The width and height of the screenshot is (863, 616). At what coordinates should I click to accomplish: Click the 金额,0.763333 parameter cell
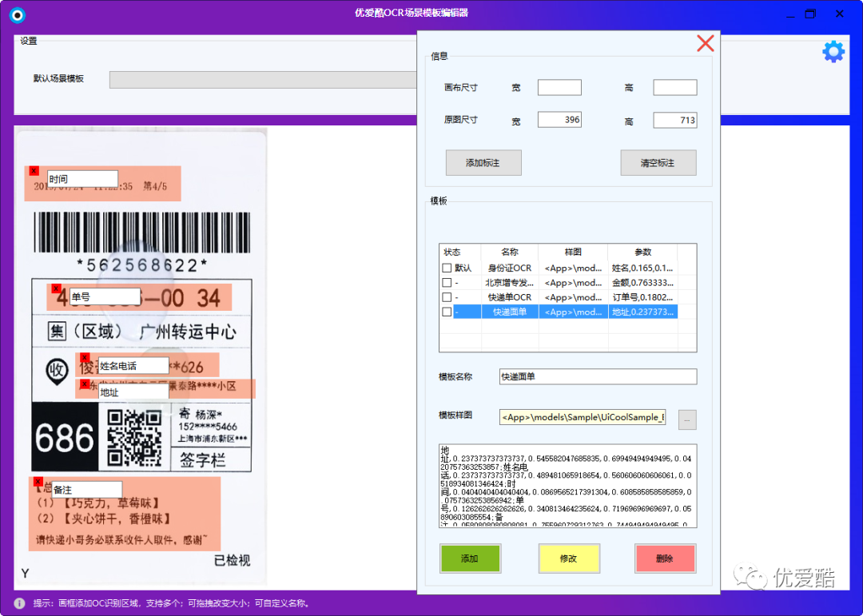point(642,283)
